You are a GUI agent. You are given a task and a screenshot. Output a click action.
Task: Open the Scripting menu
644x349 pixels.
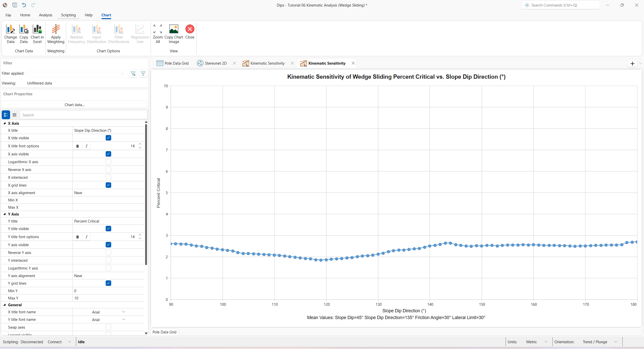pyautogui.click(x=68, y=15)
